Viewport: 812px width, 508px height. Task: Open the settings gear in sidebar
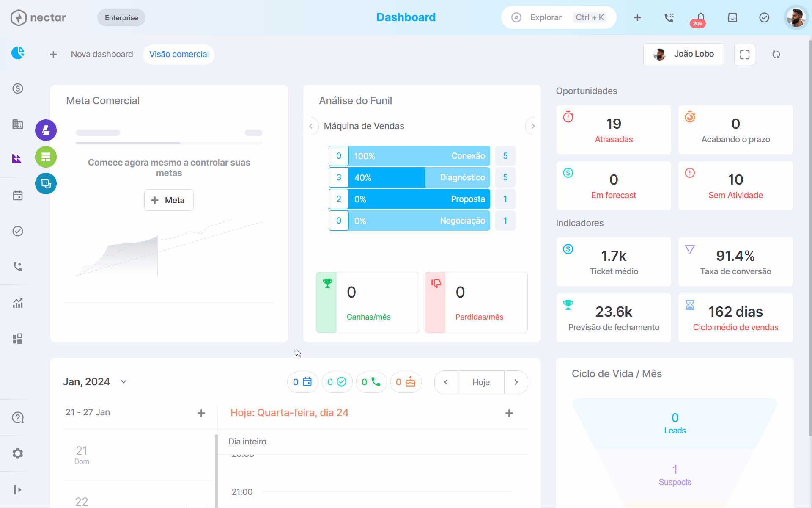coord(18,453)
